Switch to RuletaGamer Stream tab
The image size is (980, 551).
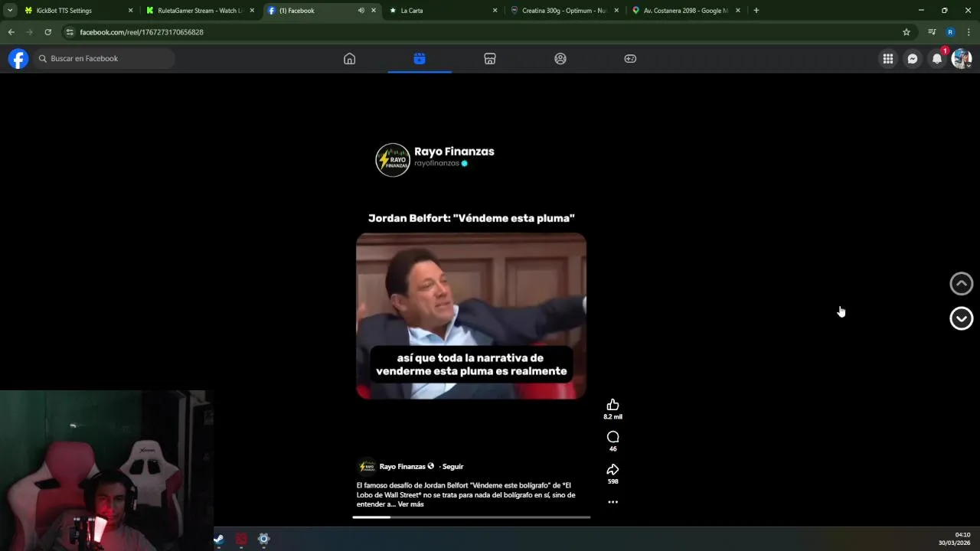coord(199,11)
